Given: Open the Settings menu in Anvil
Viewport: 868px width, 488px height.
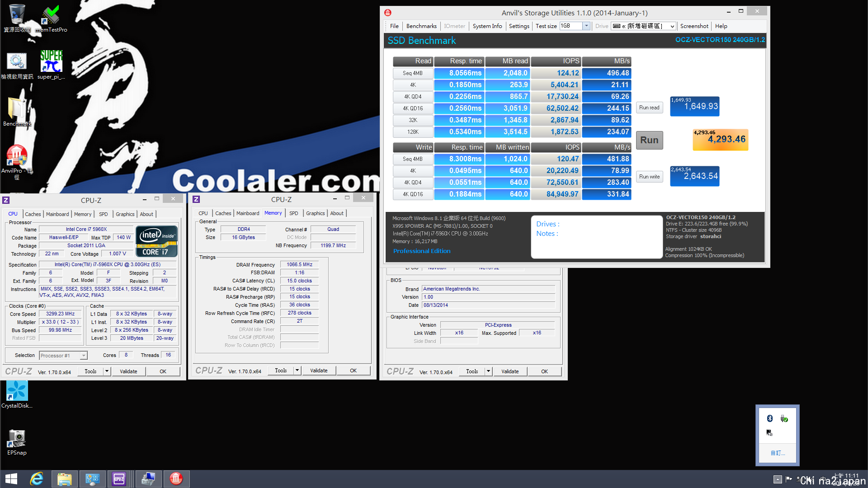Looking at the screenshot, I should point(519,26).
